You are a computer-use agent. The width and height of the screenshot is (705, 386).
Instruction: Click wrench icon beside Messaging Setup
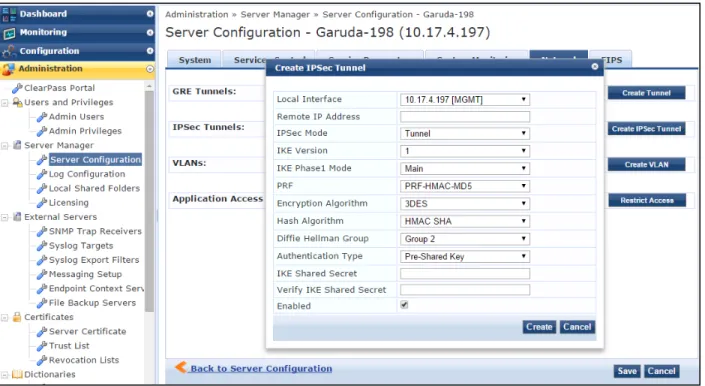(x=42, y=274)
